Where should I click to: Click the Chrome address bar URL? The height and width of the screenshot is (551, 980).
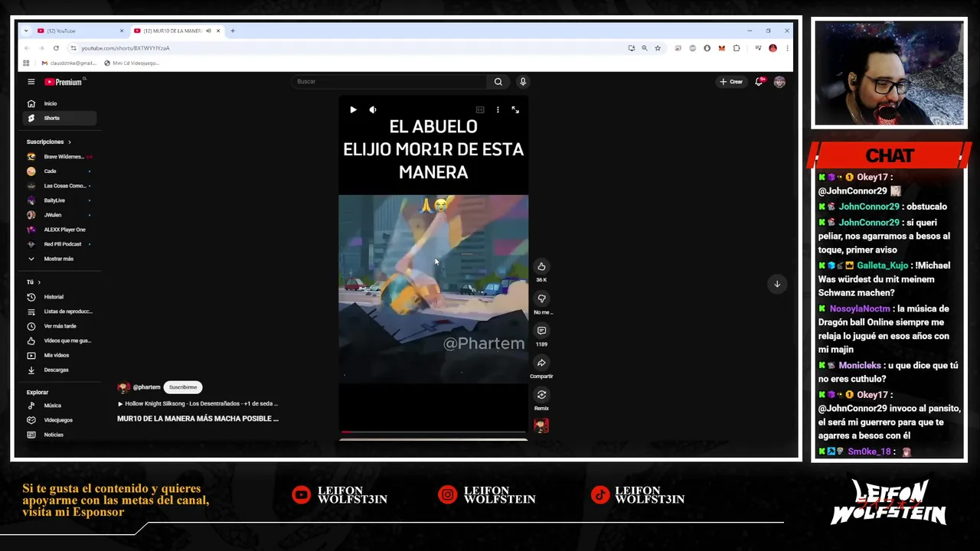coord(126,48)
